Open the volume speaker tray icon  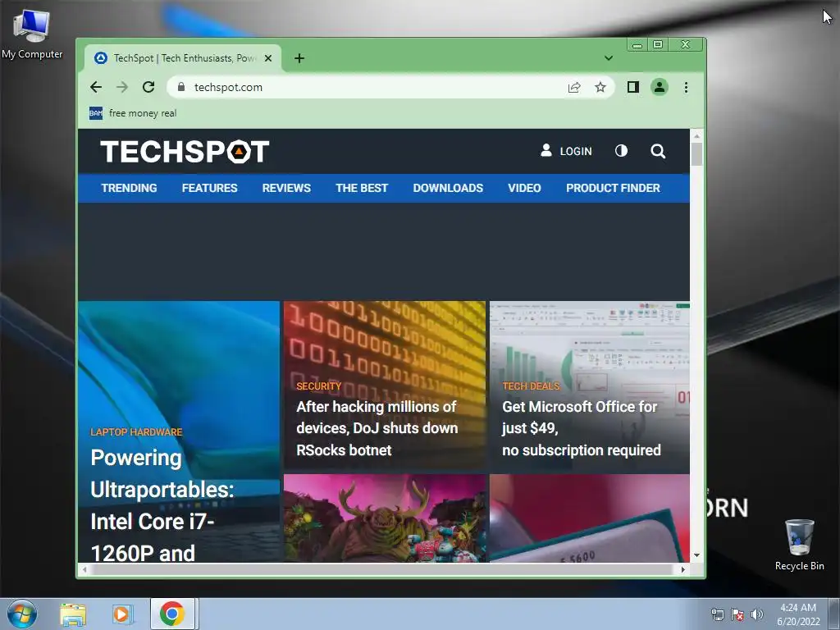(757, 614)
